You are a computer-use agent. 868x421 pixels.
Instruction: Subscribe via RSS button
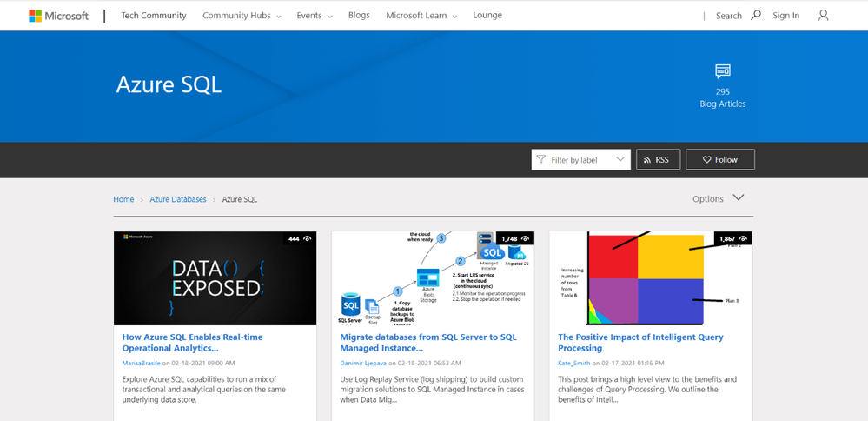pos(659,159)
